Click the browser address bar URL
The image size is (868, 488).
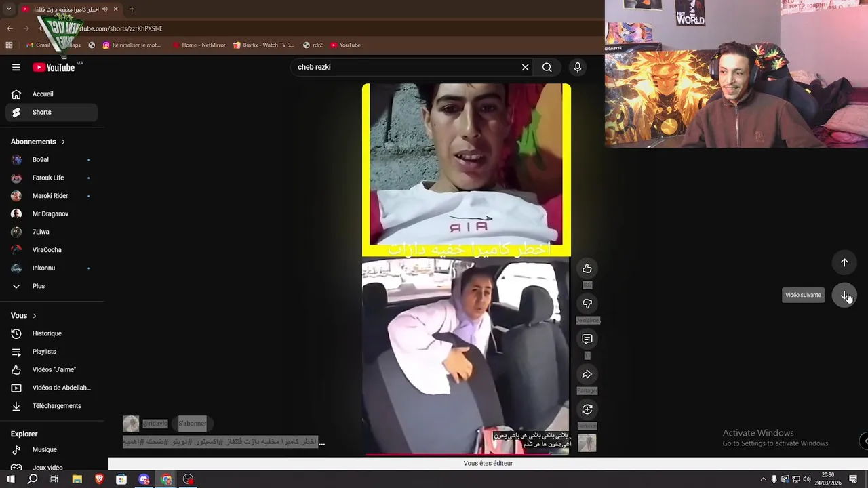pyautogui.click(x=122, y=28)
